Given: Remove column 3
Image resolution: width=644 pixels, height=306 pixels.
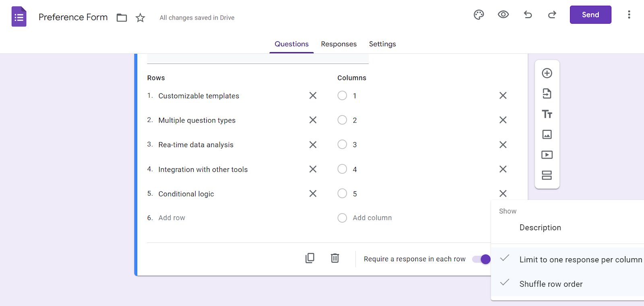Looking at the screenshot, I should pyautogui.click(x=503, y=145).
